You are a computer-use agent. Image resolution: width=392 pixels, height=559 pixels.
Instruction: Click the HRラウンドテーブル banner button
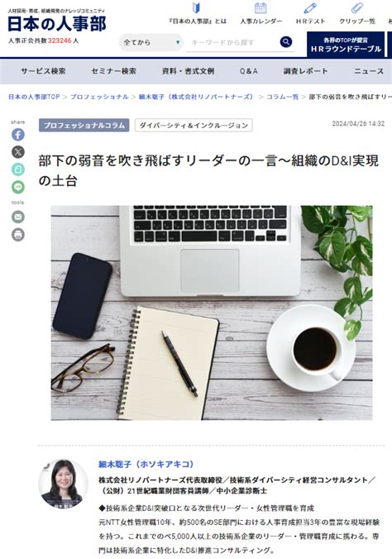(x=346, y=45)
